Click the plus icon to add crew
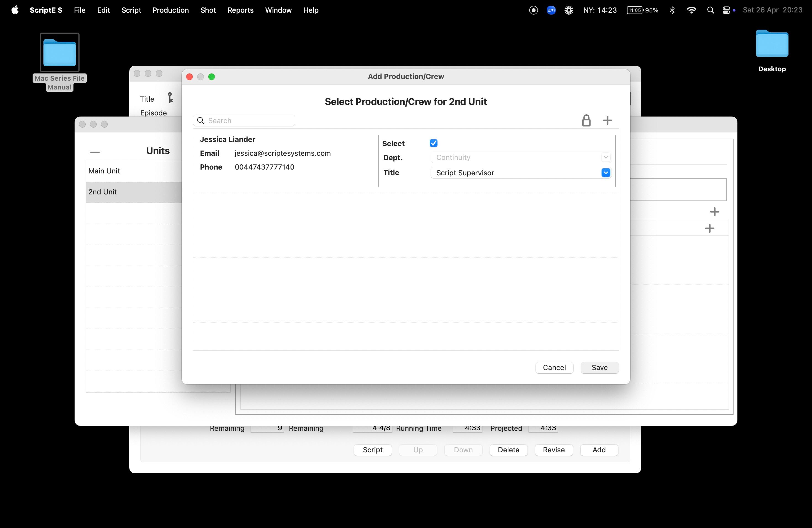The height and width of the screenshot is (528, 812). [607, 120]
